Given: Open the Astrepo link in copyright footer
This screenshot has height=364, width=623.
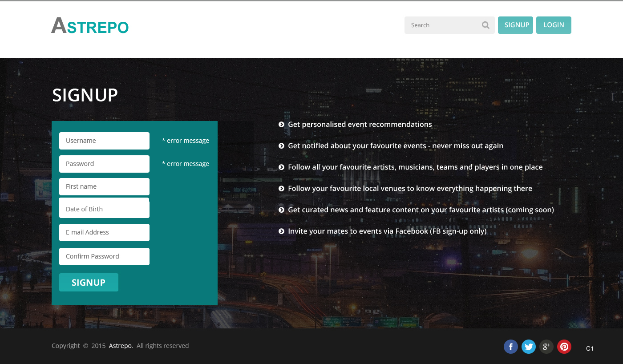Looking at the screenshot, I should pyautogui.click(x=120, y=346).
